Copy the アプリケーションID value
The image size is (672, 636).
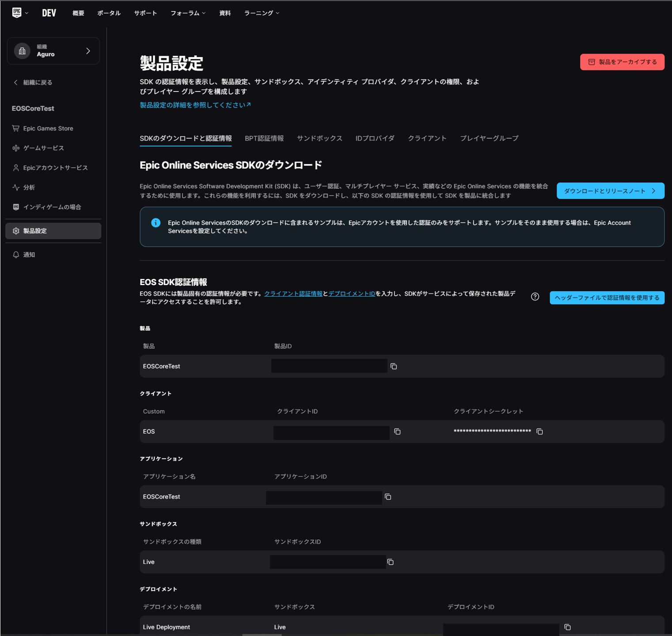tap(388, 497)
